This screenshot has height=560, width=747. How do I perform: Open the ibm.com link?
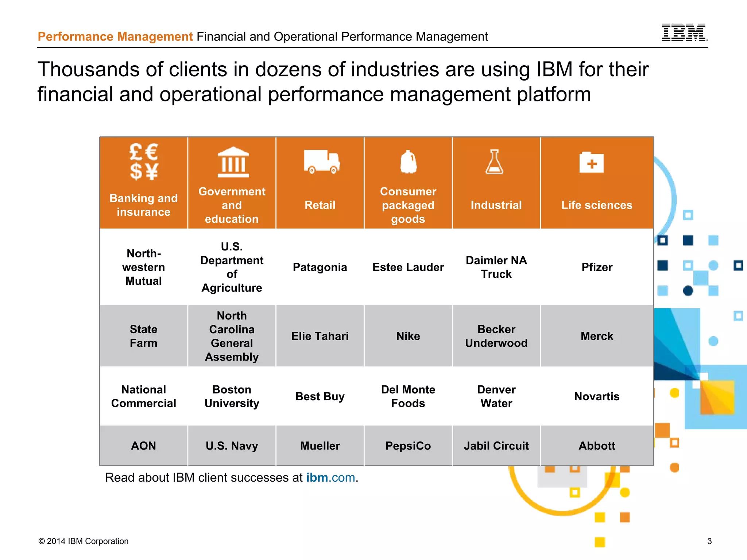(x=330, y=477)
